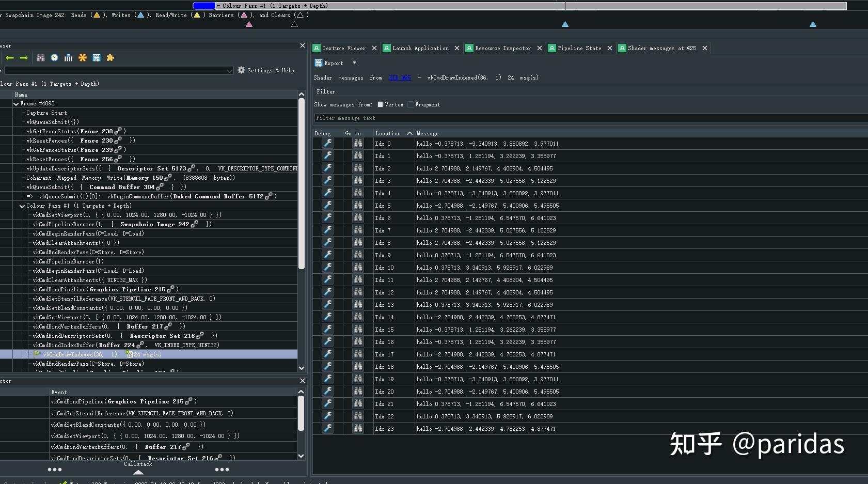The height and width of the screenshot is (484, 868).
Task: Click the Filter message text input field
Action: tap(589, 118)
